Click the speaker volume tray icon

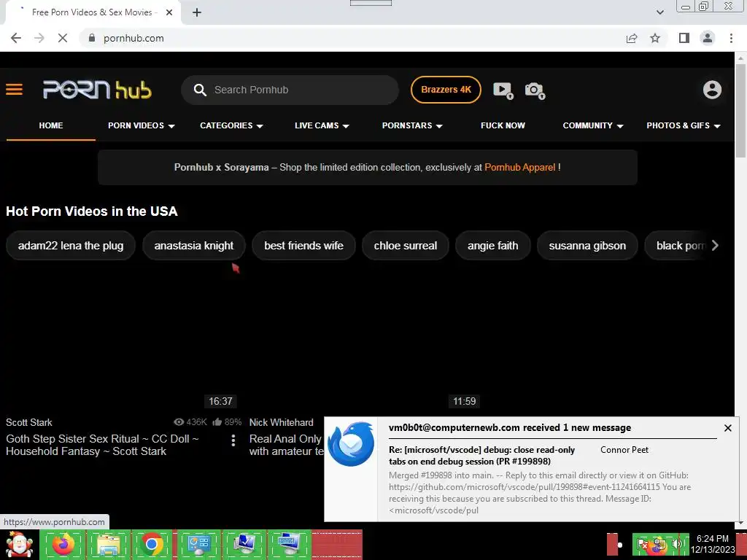tap(676, 545)
